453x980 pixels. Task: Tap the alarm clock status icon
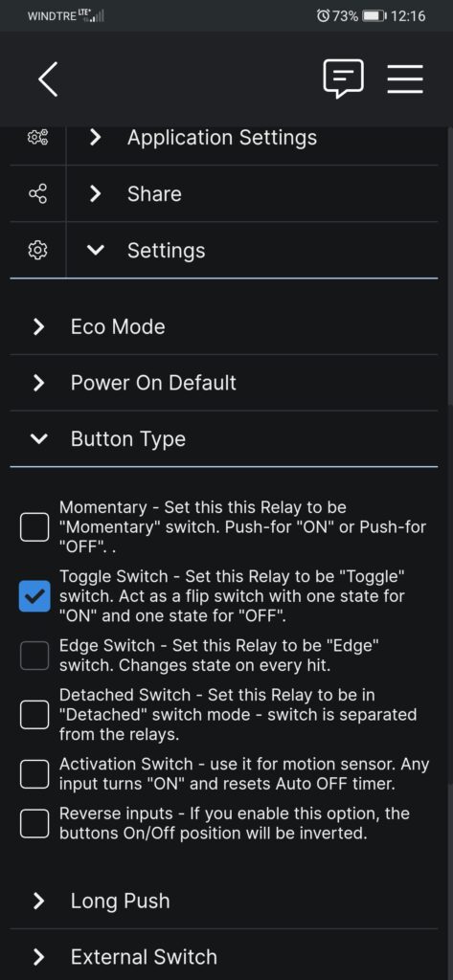coord(323,15)
